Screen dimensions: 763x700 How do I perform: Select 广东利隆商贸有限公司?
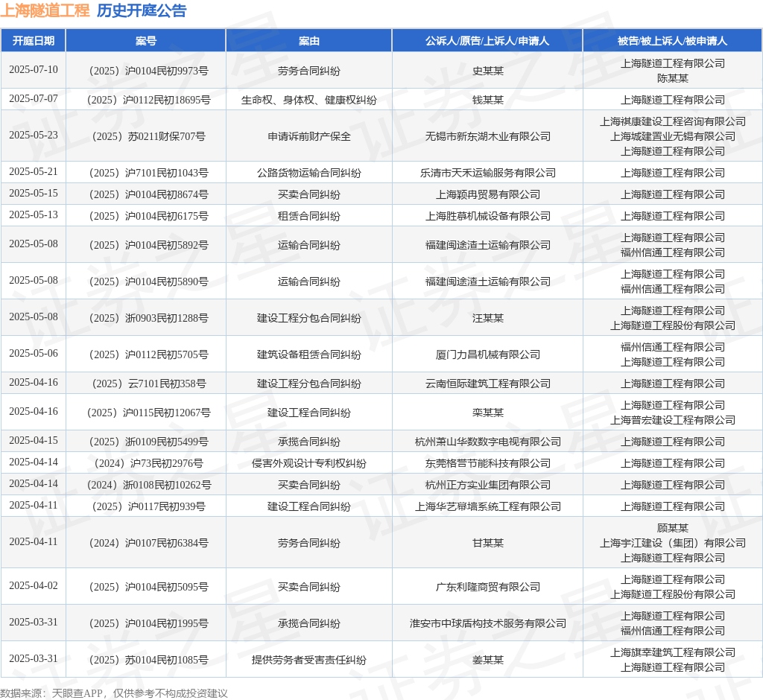point(487,587)
